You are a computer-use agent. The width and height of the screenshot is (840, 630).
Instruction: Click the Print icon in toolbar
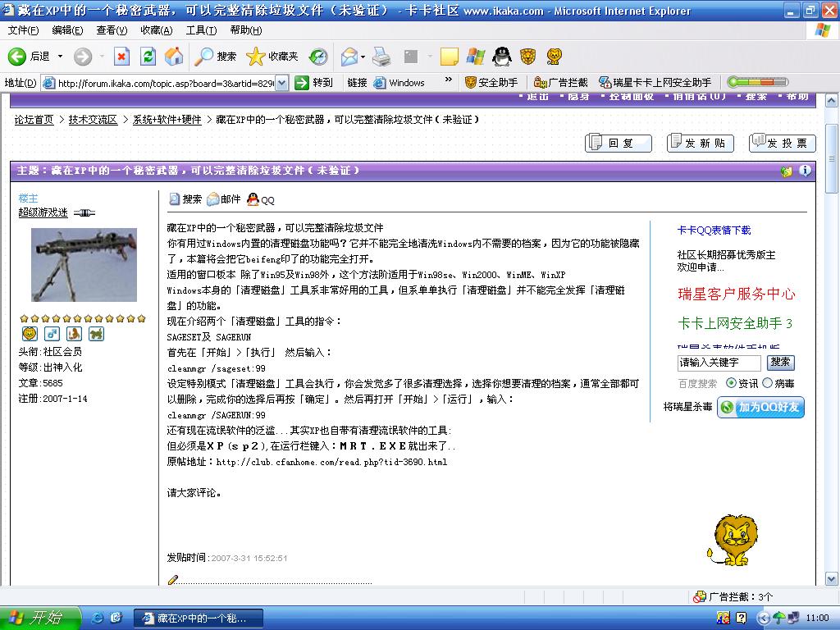381,56
